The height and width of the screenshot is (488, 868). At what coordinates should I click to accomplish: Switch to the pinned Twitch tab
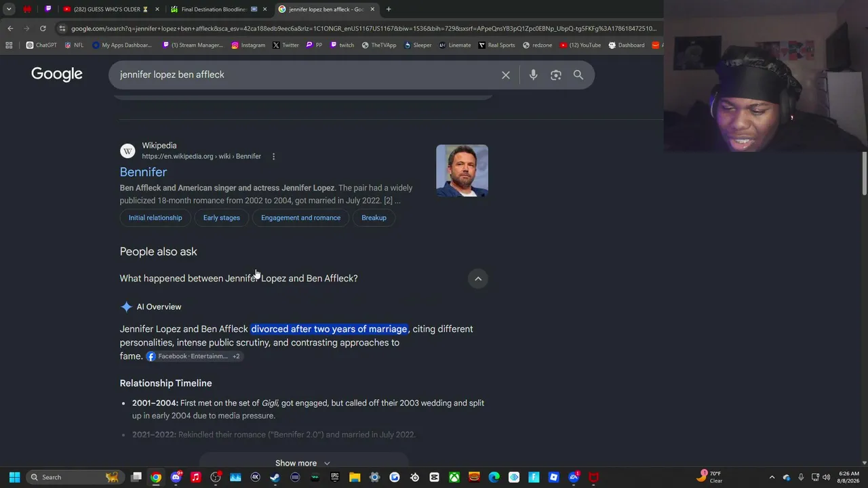coord(47,9)
